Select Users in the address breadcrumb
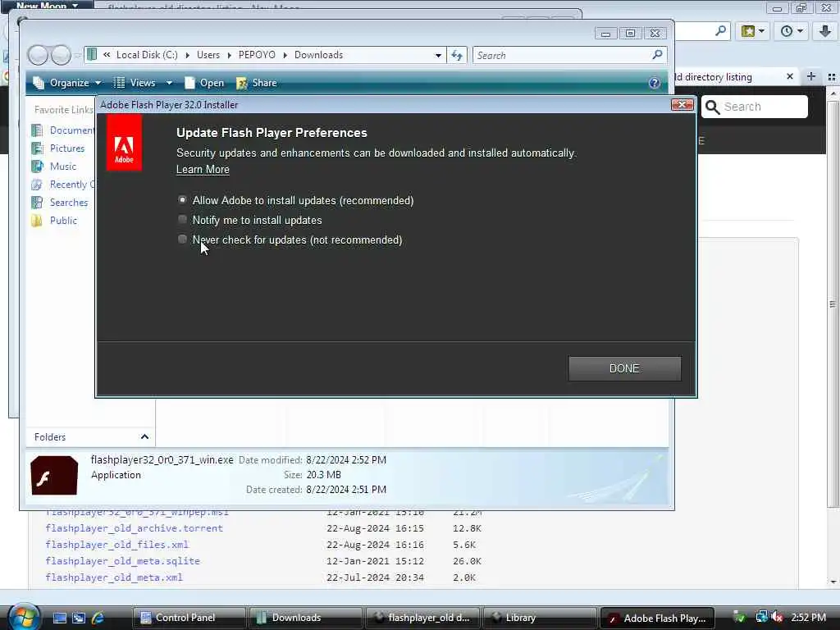The height and width of the screenshot is (630, 840). coord(208,55)
